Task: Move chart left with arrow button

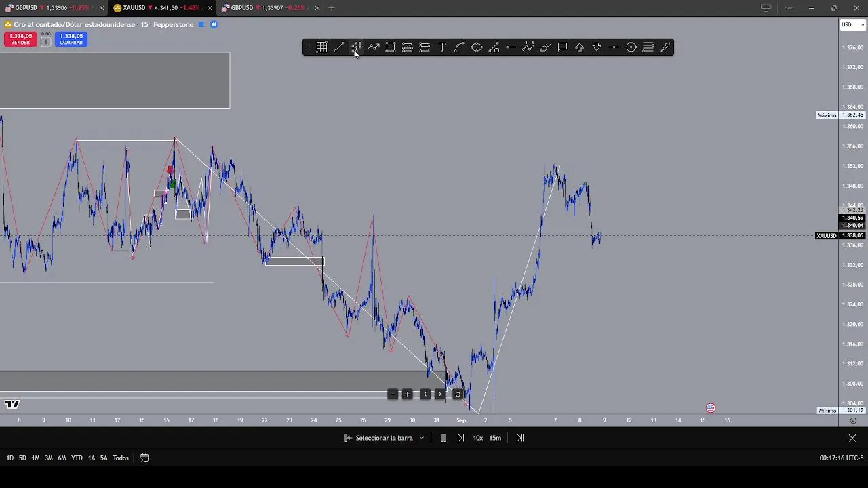Action: [425, 394]
